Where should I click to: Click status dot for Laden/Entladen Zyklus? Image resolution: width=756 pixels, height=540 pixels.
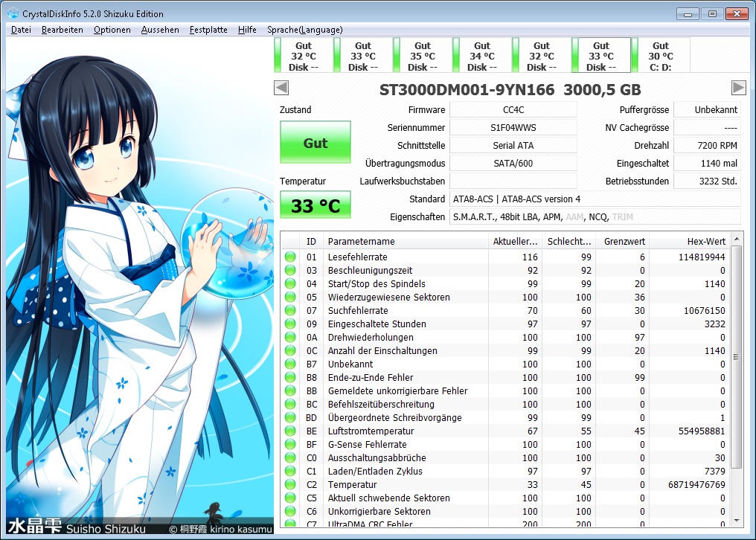coord(290,471)
